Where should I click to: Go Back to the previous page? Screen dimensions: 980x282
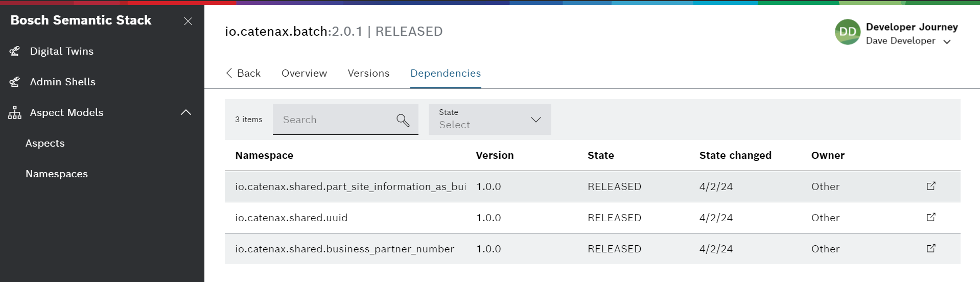(243, 73)
